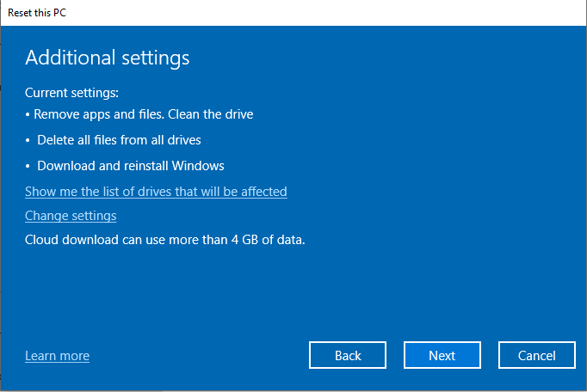587x392 pixels.
Task: Click the Cloud download data usage note
Action: point(165,240)
